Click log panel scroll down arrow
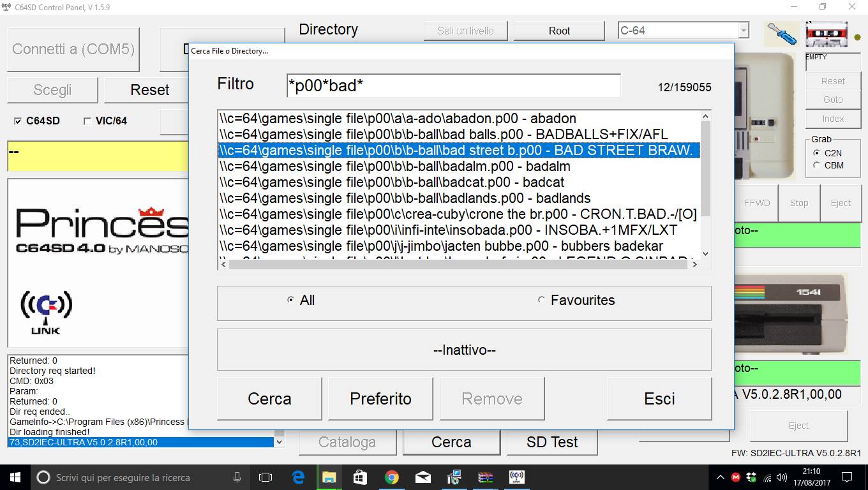 (279, 442)
